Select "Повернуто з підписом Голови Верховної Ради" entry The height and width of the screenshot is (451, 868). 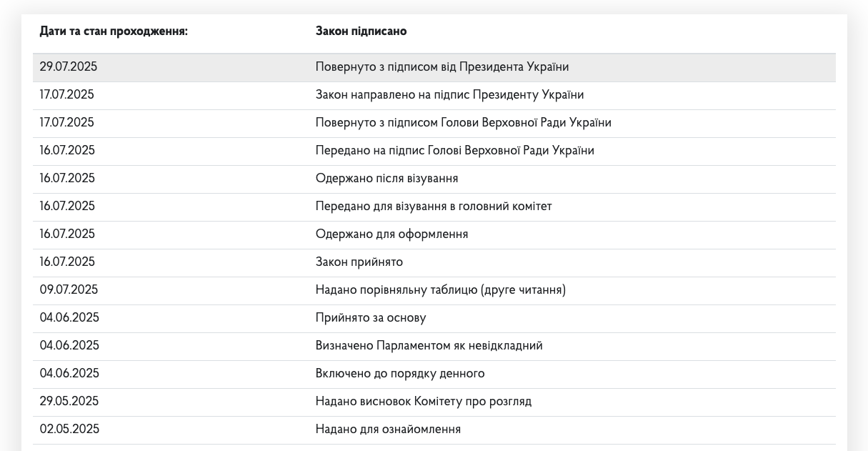pyautogui.click(x=463, y=123)
